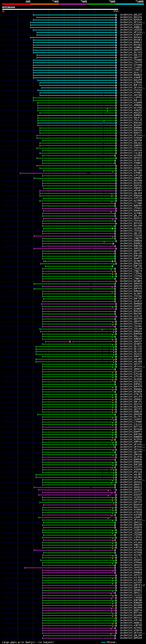Click the UniRef100_B9S4G0 label
Screen dimensions: 146x644
point(131,37)
